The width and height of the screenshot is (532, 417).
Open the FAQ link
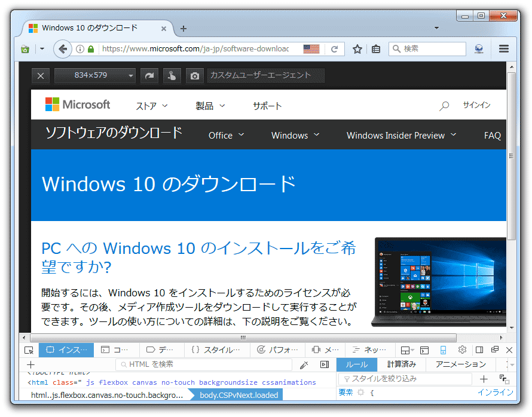tap(493, 136)
